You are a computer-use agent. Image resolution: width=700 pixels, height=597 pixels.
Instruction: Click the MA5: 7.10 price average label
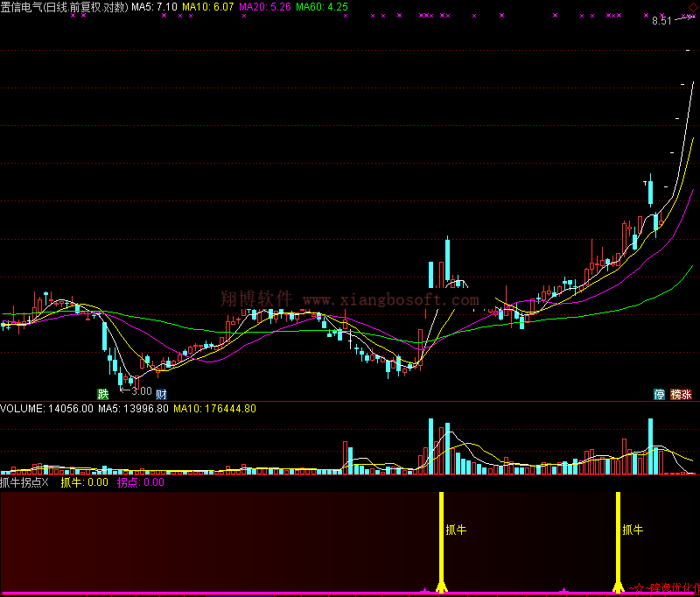click(x=154, y=7)
